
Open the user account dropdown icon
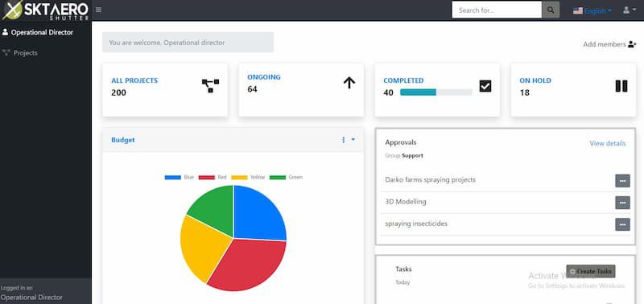(x=629, y=10)
